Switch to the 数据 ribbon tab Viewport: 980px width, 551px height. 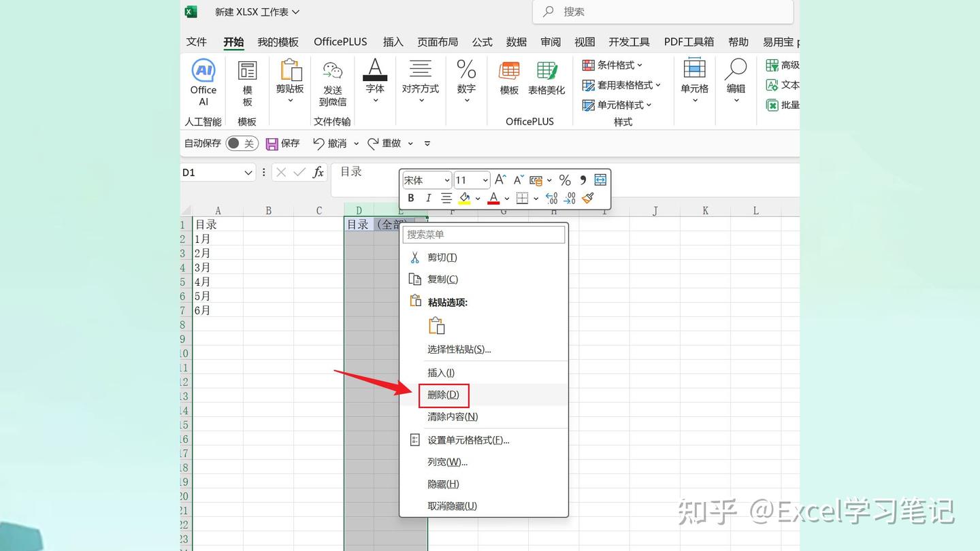[516, 41]
